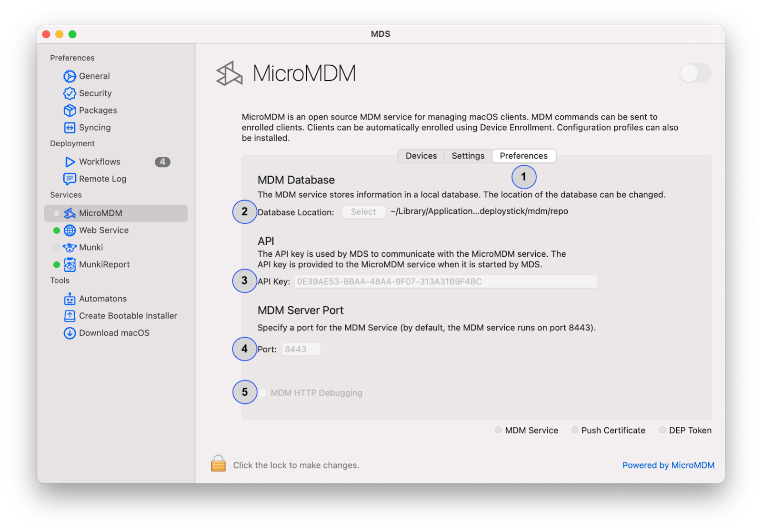The width and height of the screenshot is (762, 532).
Task: Click the Select button for Database Location
Action: [x=363, y=212]
